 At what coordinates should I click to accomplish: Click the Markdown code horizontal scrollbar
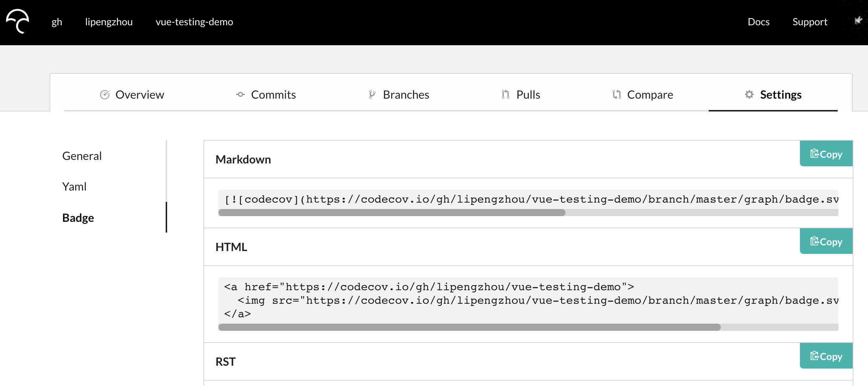(392, 213)
